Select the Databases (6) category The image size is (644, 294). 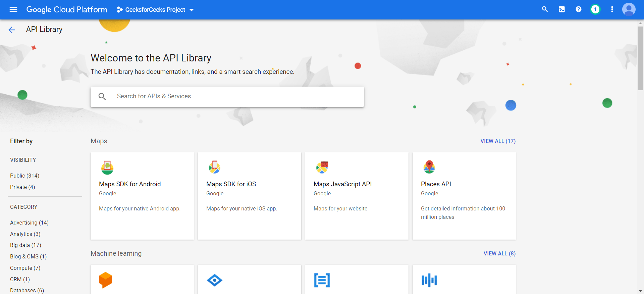tap(27, 290)
